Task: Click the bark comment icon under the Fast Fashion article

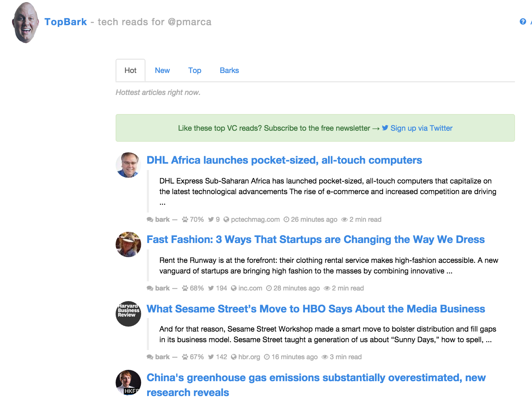Action: click(x=150, y=288)
